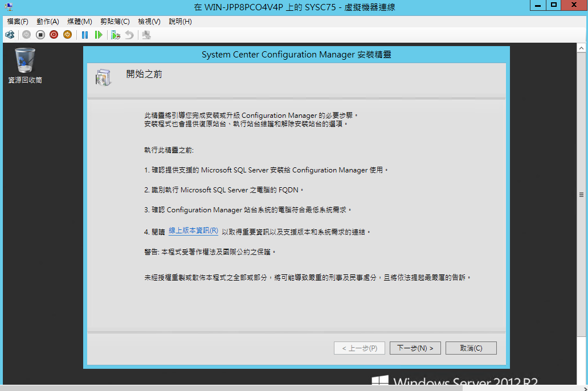Maximize the virtual machine connection window

tap(553, 5)
